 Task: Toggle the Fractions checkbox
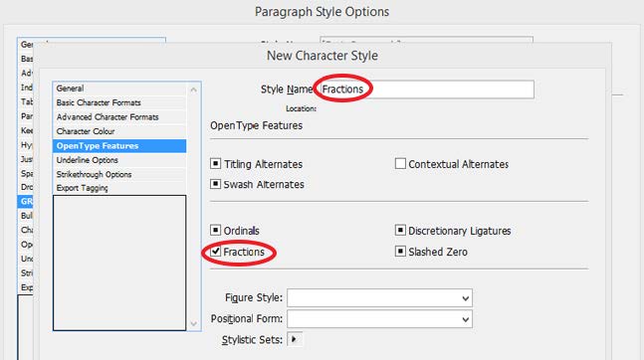pyautogui.click(x=215, y=251)
